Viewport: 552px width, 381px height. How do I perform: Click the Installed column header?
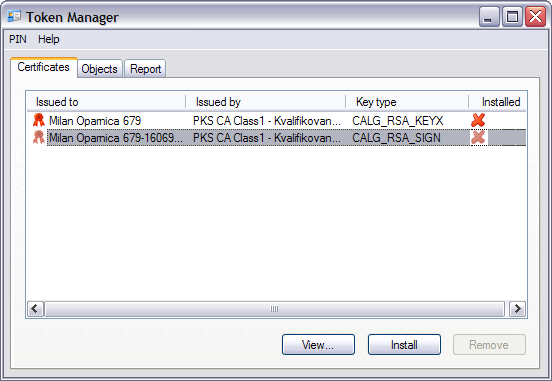click(498, 102)
